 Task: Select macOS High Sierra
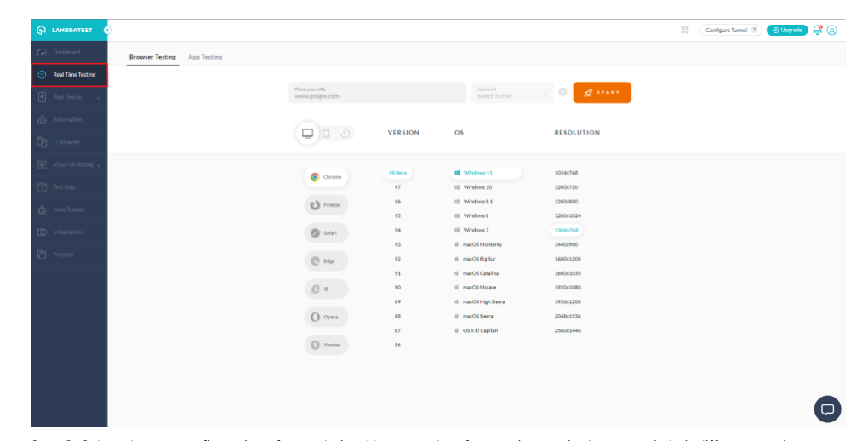pyautogui.click(x=479, y=302)
